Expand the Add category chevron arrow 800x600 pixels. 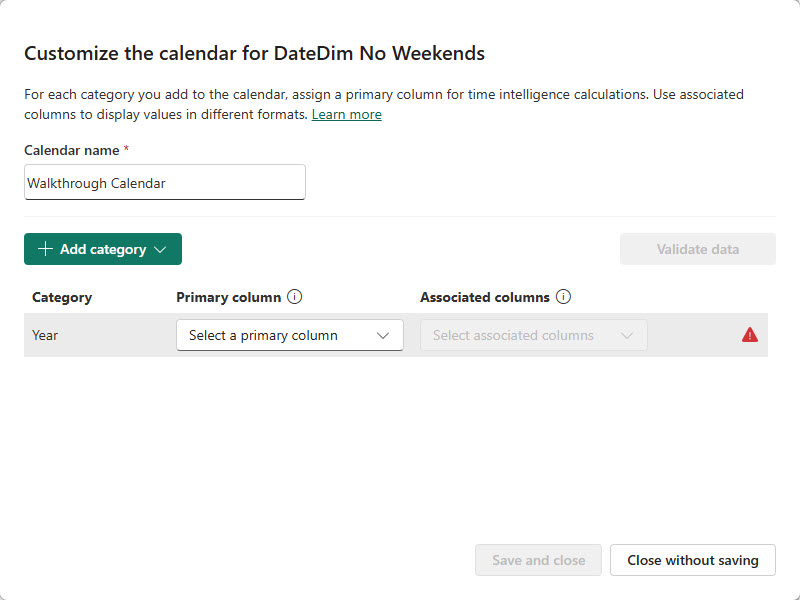tap(160, 249)
